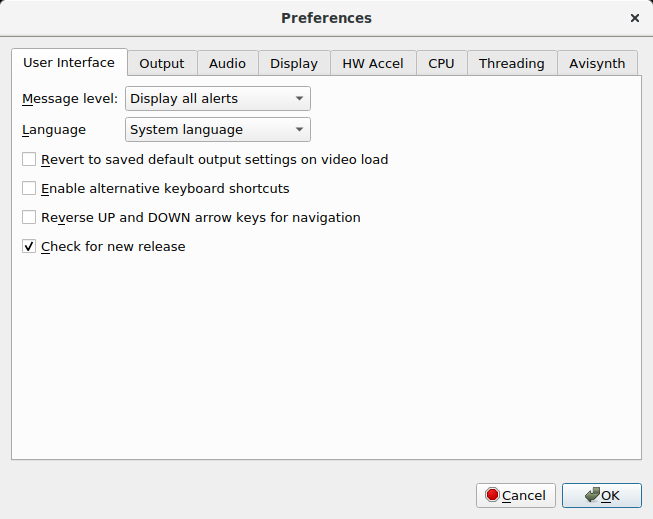Go to the HW Accel tab
Viewport: 653px width, 519px height.
click(373, 63)
